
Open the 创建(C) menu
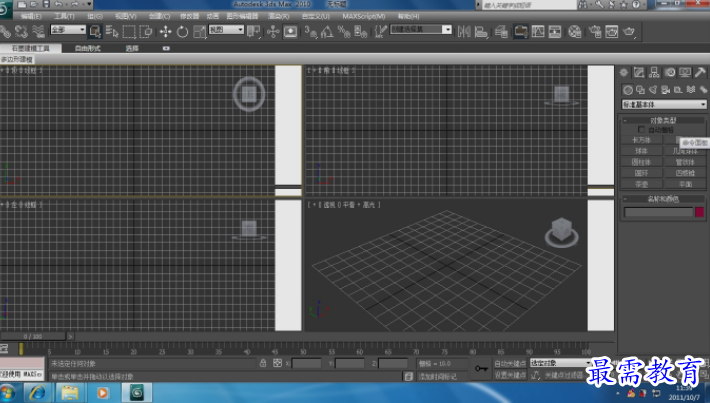tap(159, 16)
